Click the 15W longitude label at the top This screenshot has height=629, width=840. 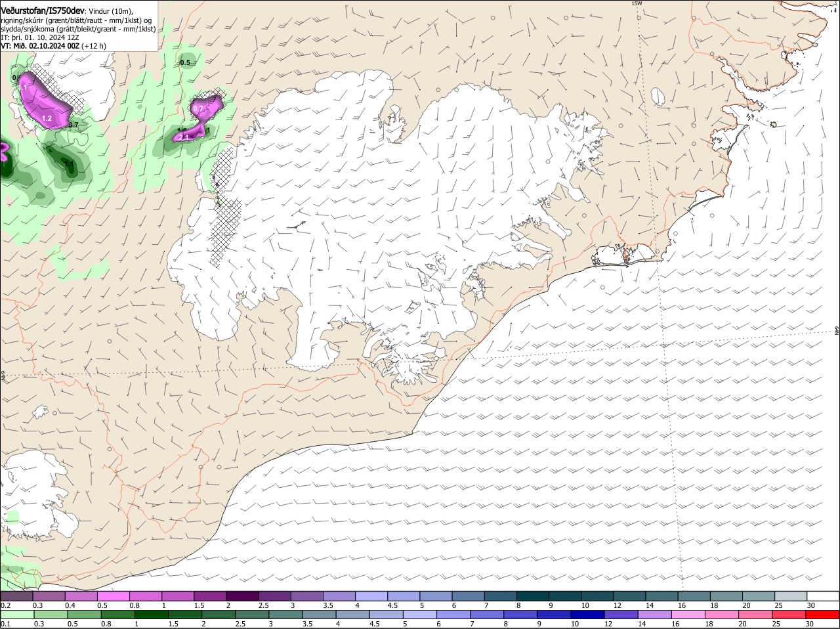click(636, 3)
